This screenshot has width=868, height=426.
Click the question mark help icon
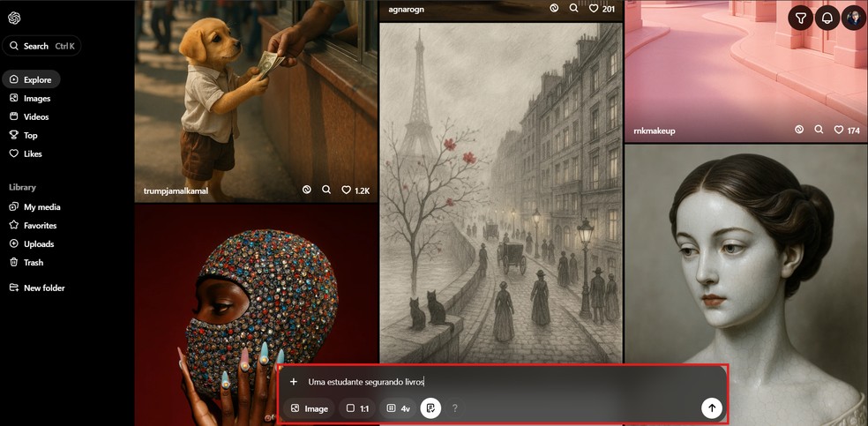[x=455, y=408]
